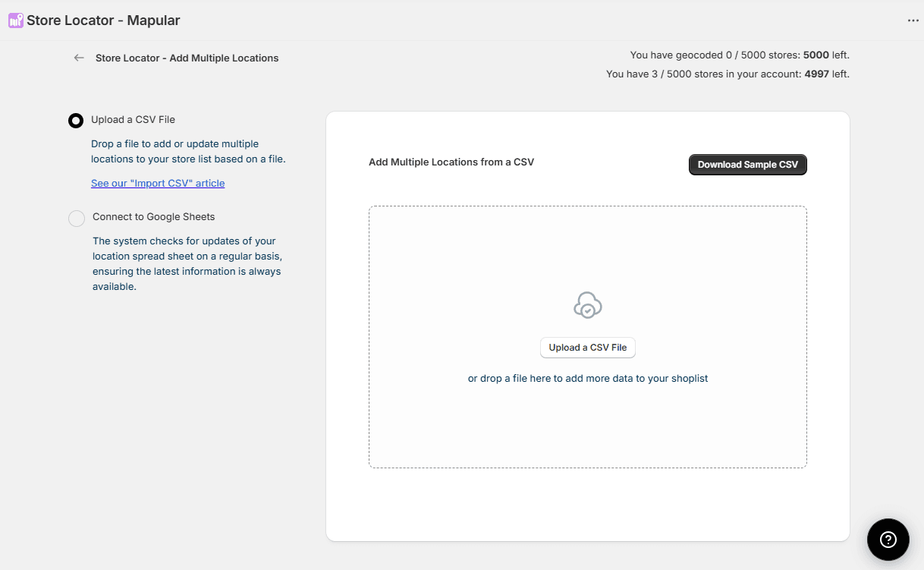This screenshot has height=570, width=924.
Task: Click the back arrow to return
Action: 78,57
